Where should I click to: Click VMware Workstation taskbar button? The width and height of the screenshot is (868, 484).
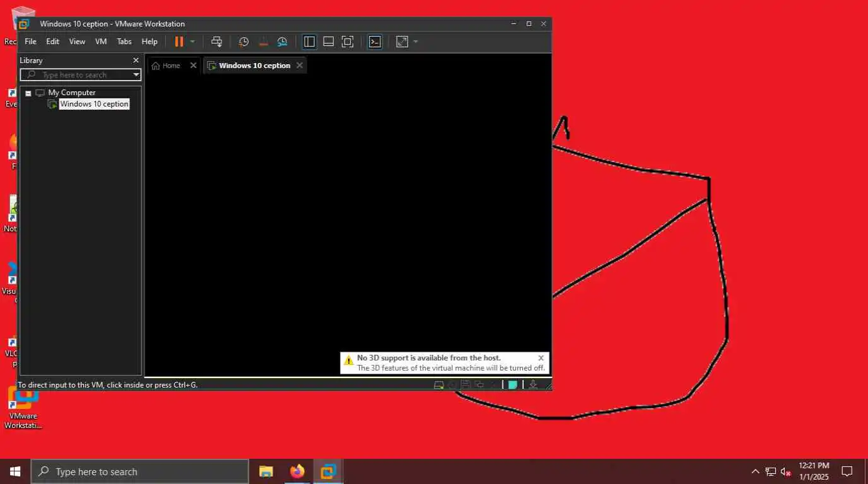pos(328,471)
